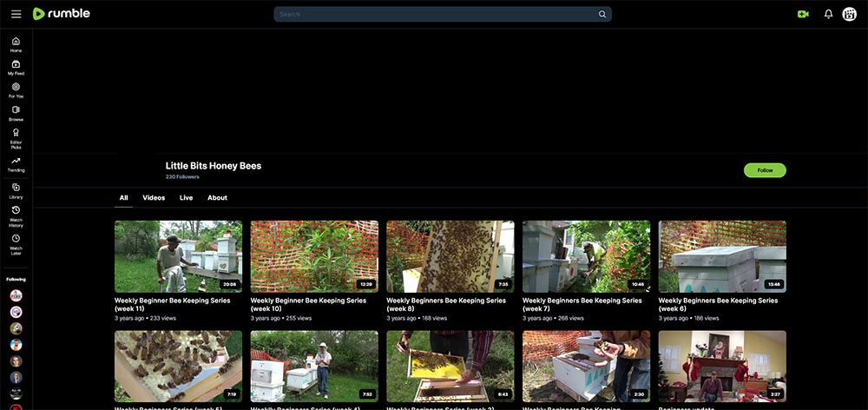Click '3 years ago • 186 views' text

pos(688,319)
